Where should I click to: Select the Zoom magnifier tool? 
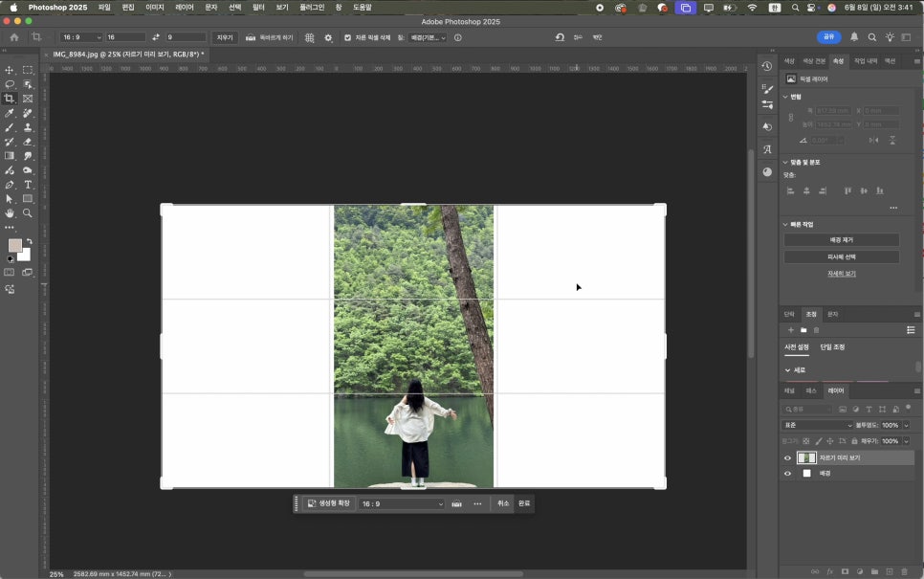point(28,212)
